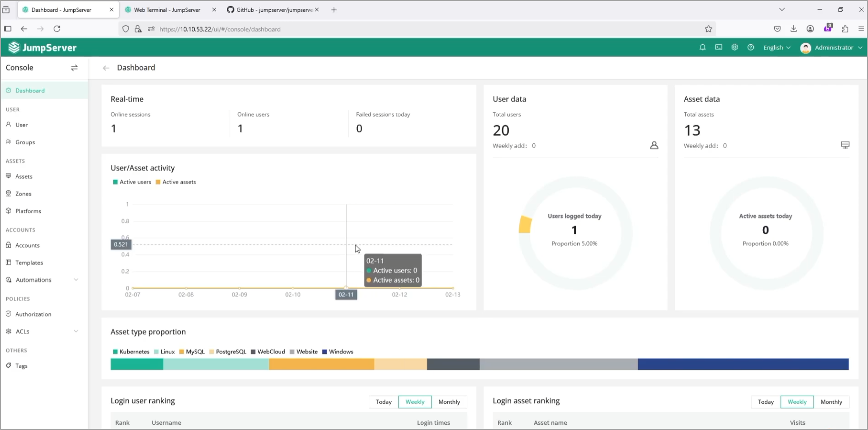
Task: Open the Administrator account dropdown
Action: [x=831, y=48]
